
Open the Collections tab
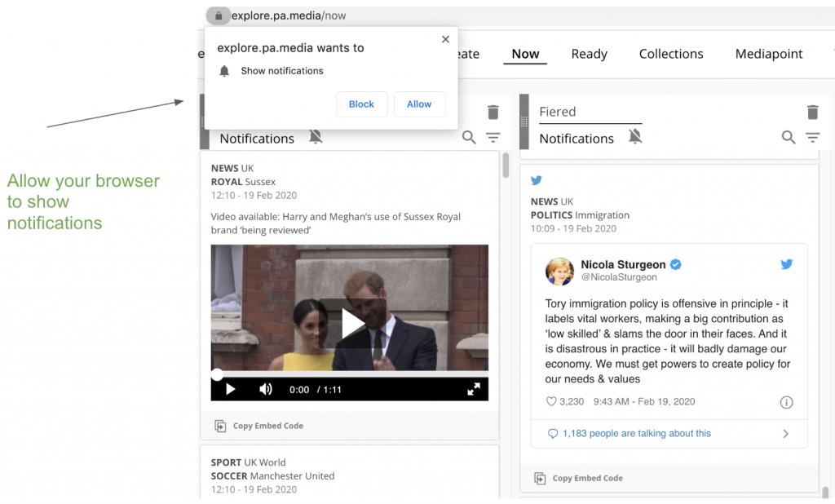pos(670,54)
